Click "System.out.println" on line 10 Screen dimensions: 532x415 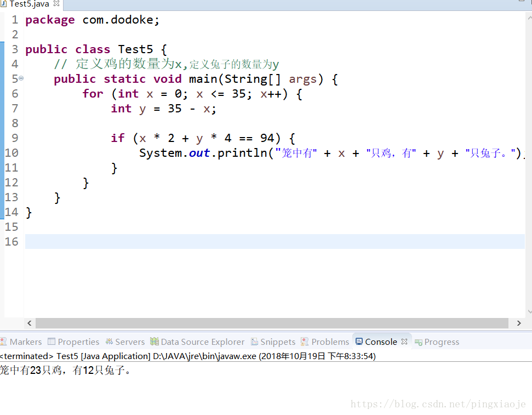(203, 153)
